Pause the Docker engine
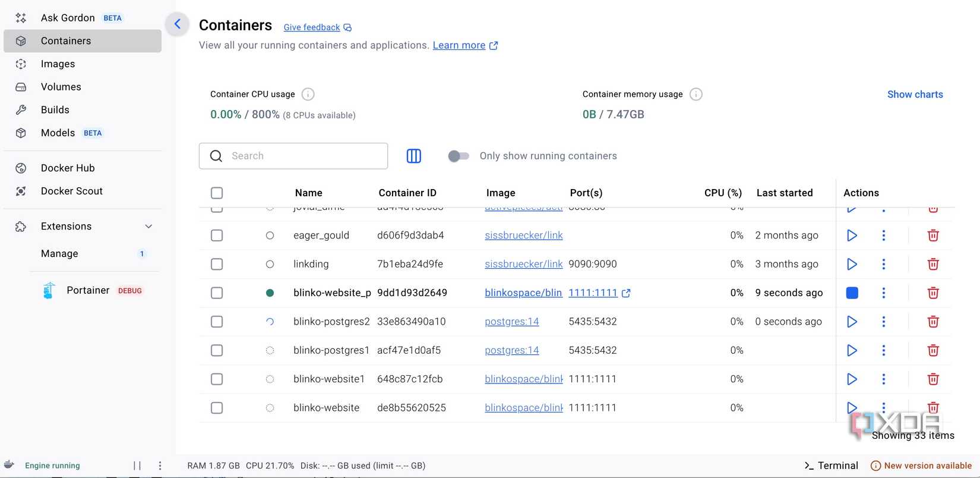 pos(137,466)
